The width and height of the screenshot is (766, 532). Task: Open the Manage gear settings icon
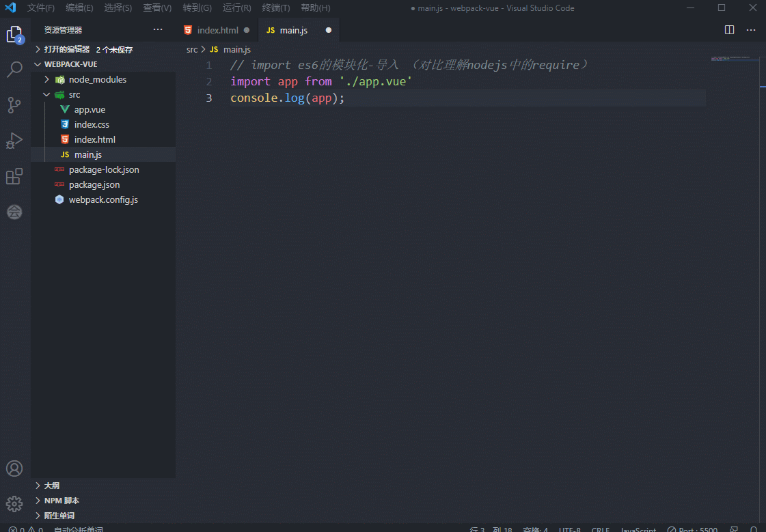point(14,504)
